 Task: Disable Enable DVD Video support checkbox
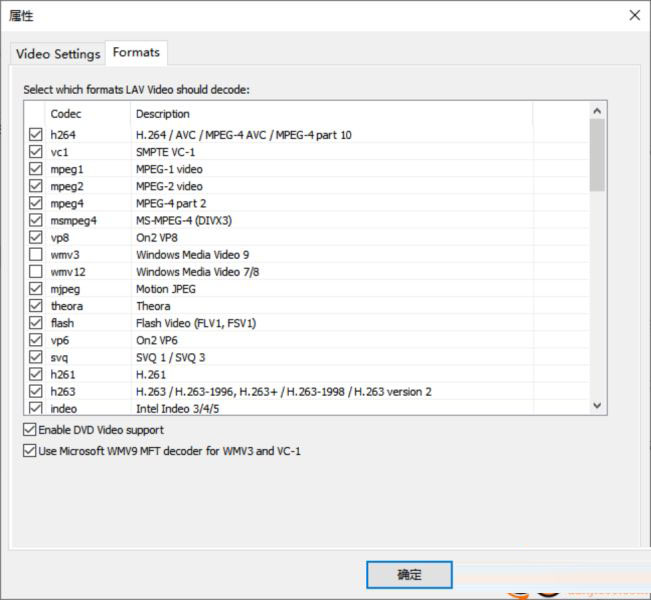pyautogui.click(x=29, y=430)
